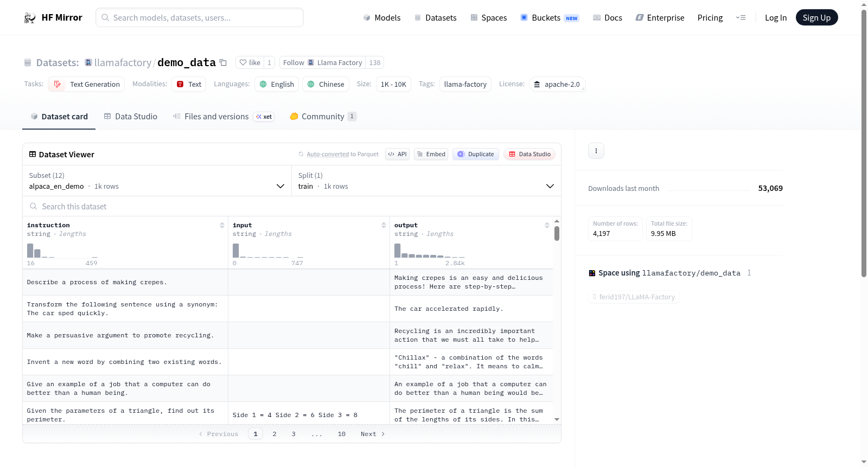Switch to the Dataset card tab
This screenshot has width=868, height=467.
click(59, 117)
